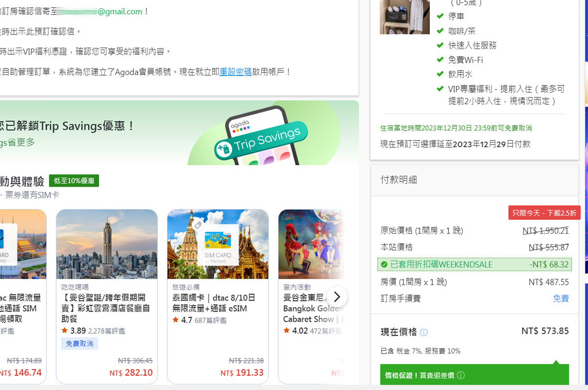The image size is (588, 390).
Task: Open 彩虹雲霄酒店餐廳自助餐 activity card
Action: (107, 296)
